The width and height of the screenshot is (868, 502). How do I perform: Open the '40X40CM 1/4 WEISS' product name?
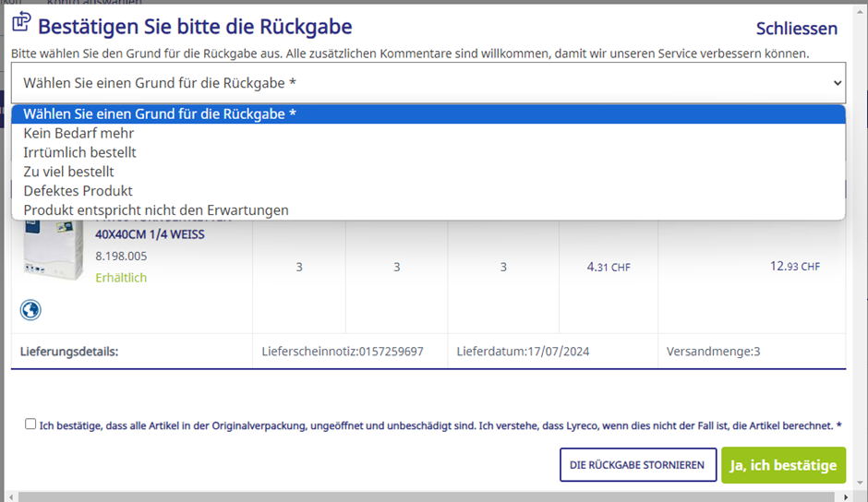150,234
